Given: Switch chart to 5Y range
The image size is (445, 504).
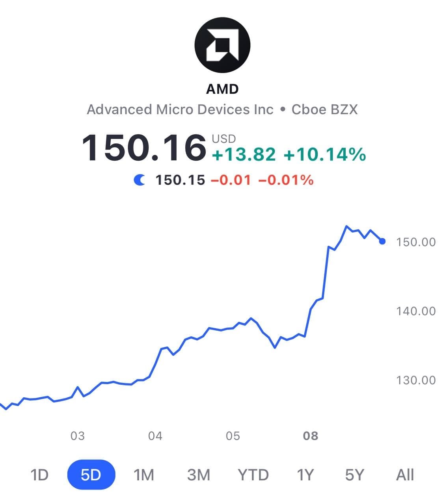Looking at the screenshot, I should pyautogui.click(x=354, y=475).
